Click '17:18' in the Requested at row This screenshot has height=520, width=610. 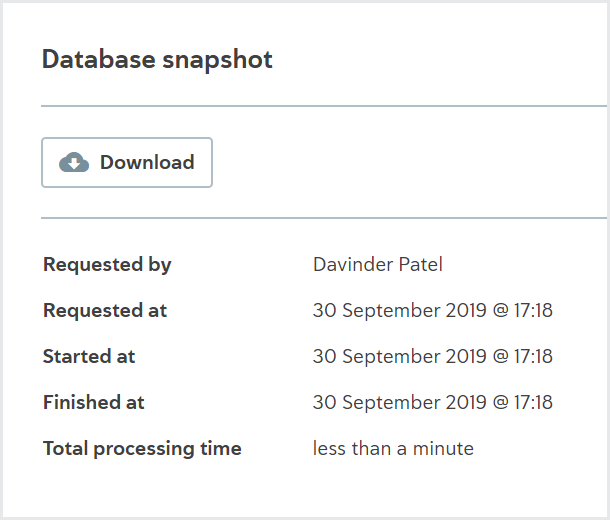533,310
